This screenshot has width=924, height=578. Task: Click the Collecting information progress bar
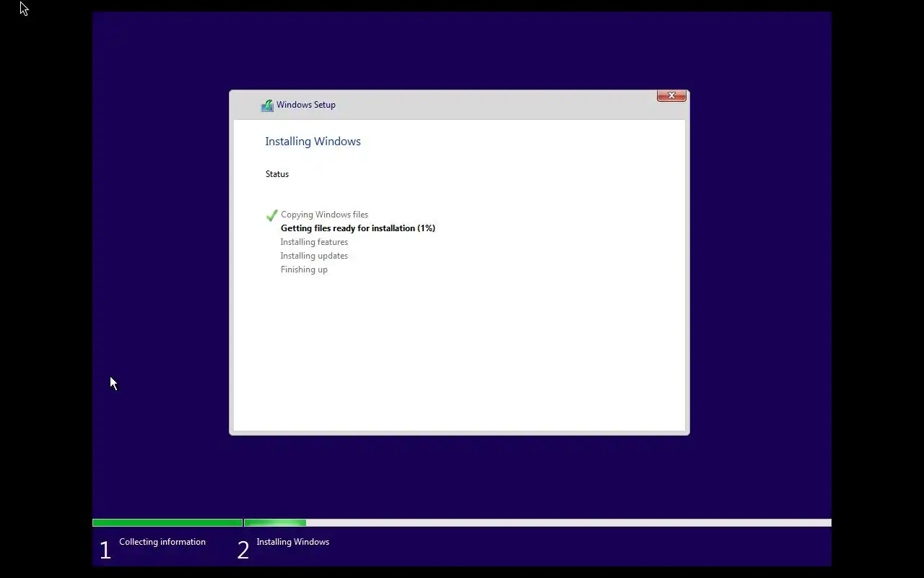167,522
